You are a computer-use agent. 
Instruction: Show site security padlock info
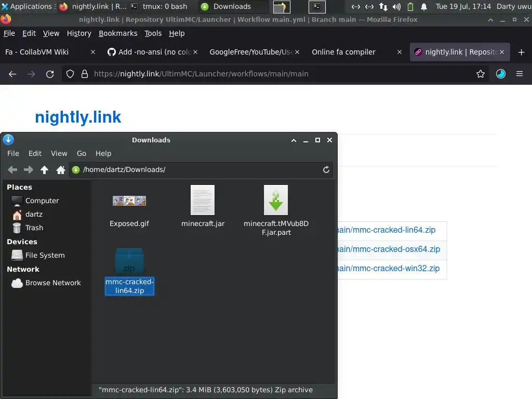tap(85, 74)
